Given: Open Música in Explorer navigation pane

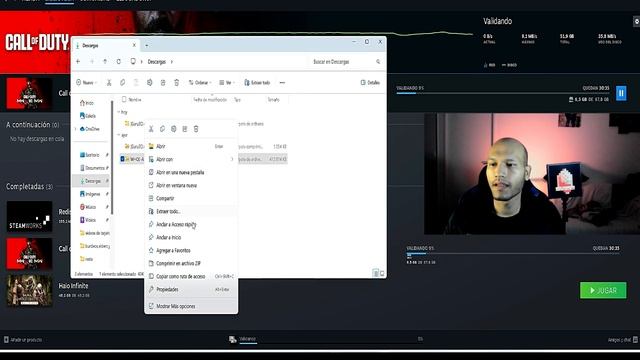Looking at the screenshot, I should pos(88,207).
